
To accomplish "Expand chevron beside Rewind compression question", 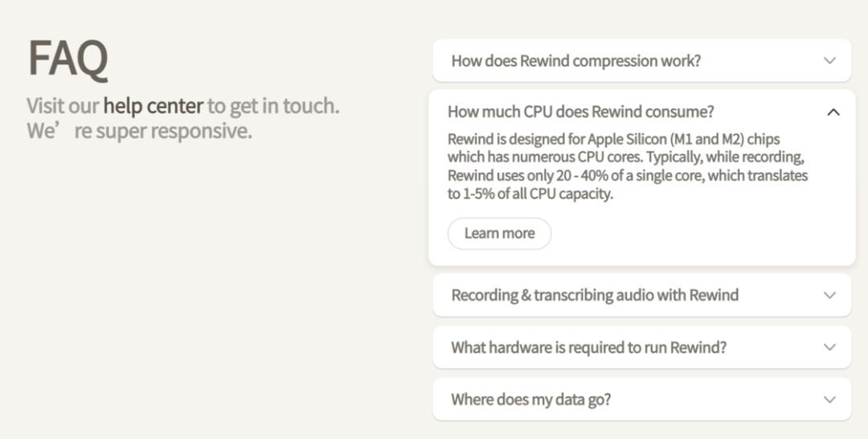I will pos(829,61).
